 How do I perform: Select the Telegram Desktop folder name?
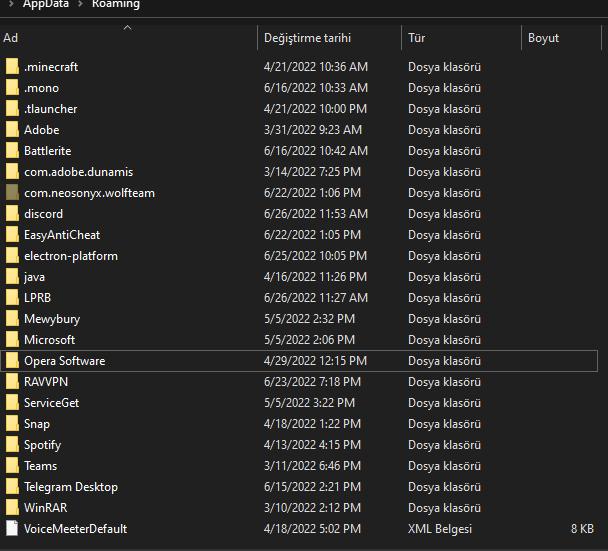[x=71, y=487]
